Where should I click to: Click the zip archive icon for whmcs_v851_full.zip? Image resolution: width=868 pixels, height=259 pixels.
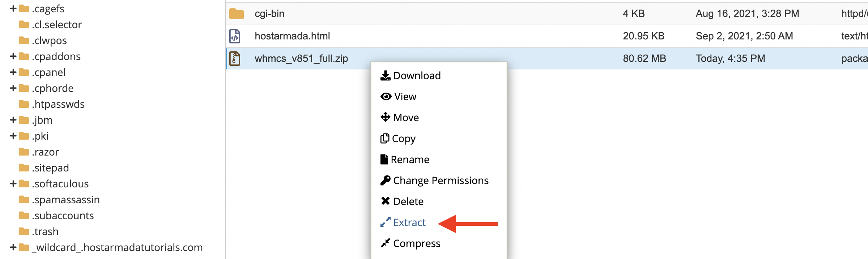[235, 58]
